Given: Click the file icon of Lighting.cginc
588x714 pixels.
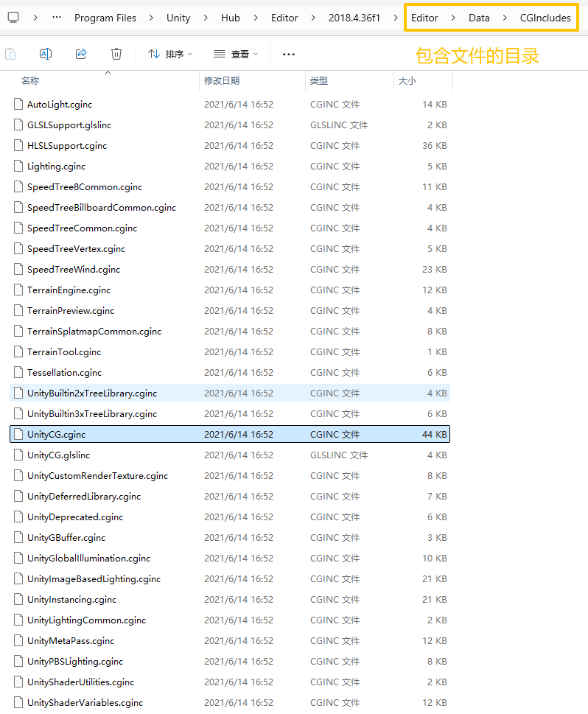Looking at the screenshot, I should tap(18, 167).
